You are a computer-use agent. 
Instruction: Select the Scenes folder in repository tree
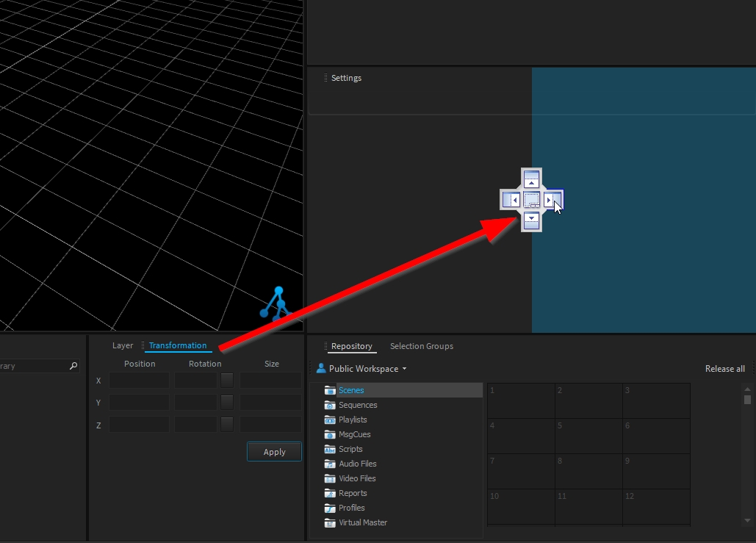(x=351, y=391)
